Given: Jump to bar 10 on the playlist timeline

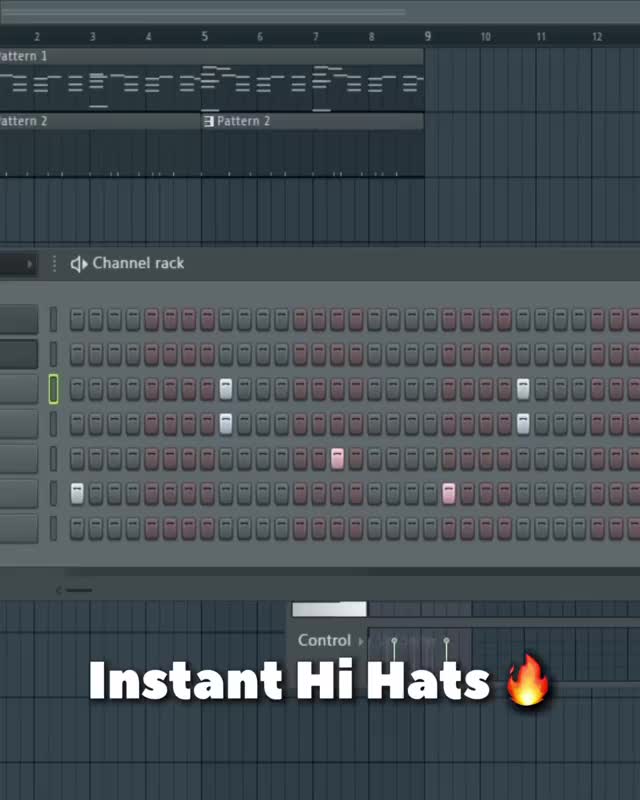Looking at the screenshot, I should tap(485, 37).
